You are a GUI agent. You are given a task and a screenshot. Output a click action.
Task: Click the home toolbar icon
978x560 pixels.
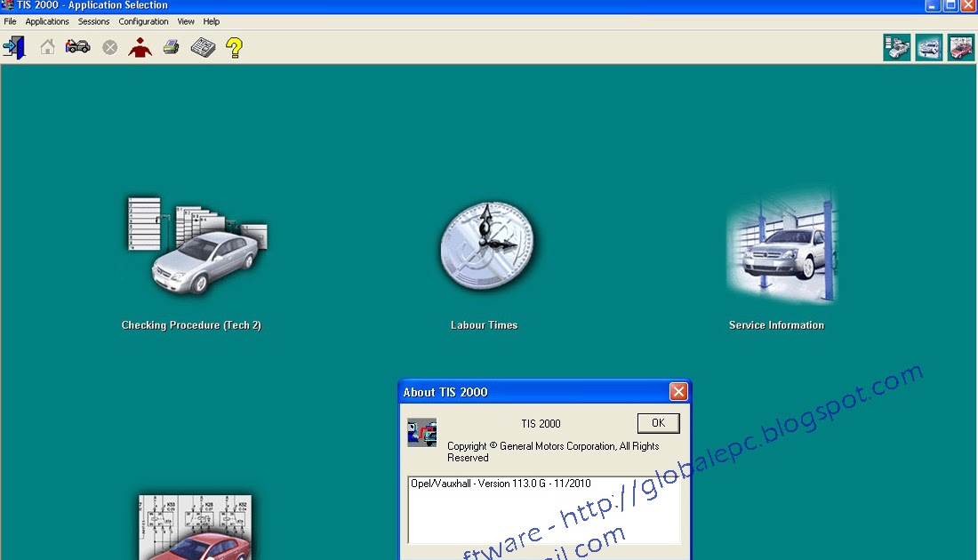[47, 47]
